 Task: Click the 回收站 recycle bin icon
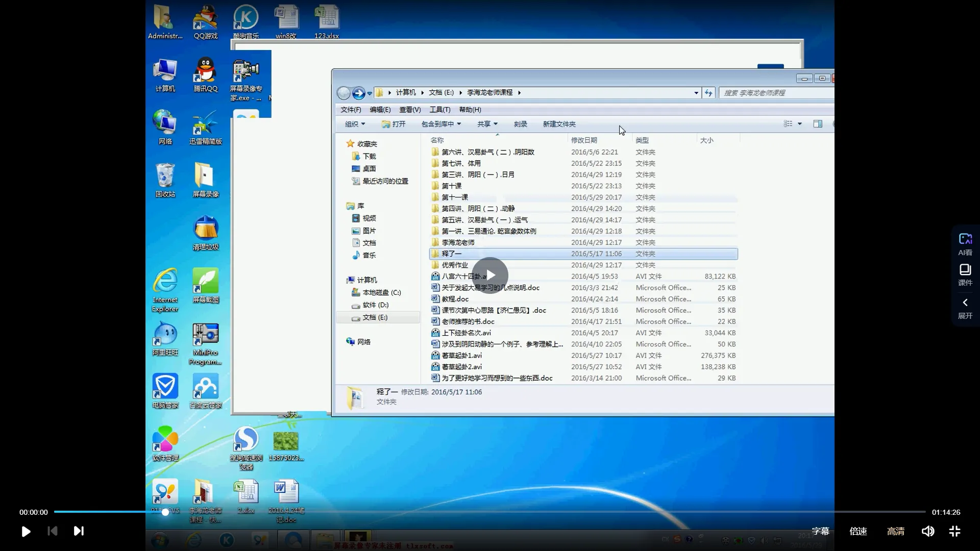165,180
